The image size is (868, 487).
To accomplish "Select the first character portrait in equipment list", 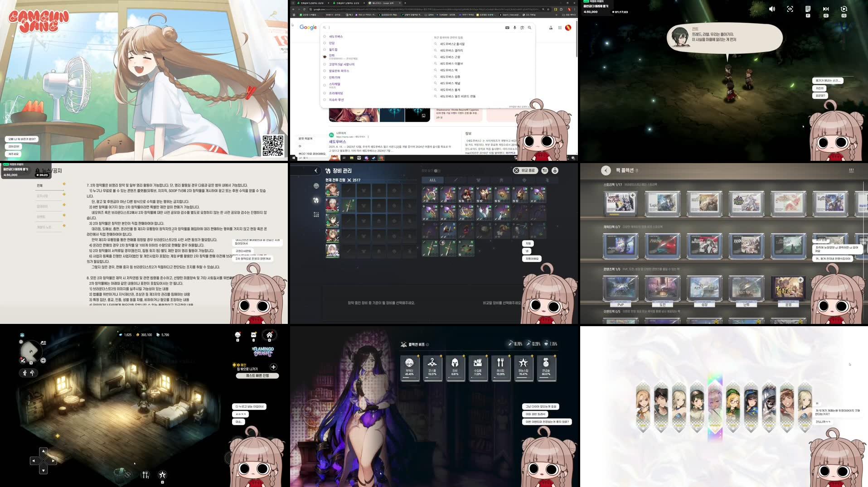I will pyautogui.click(x=332, y=190).
